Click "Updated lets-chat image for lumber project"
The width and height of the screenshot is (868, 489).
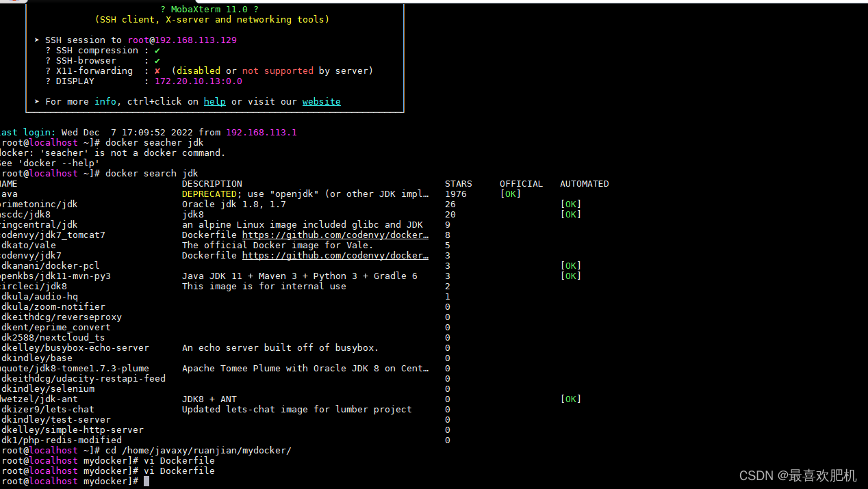coord(297,409)
